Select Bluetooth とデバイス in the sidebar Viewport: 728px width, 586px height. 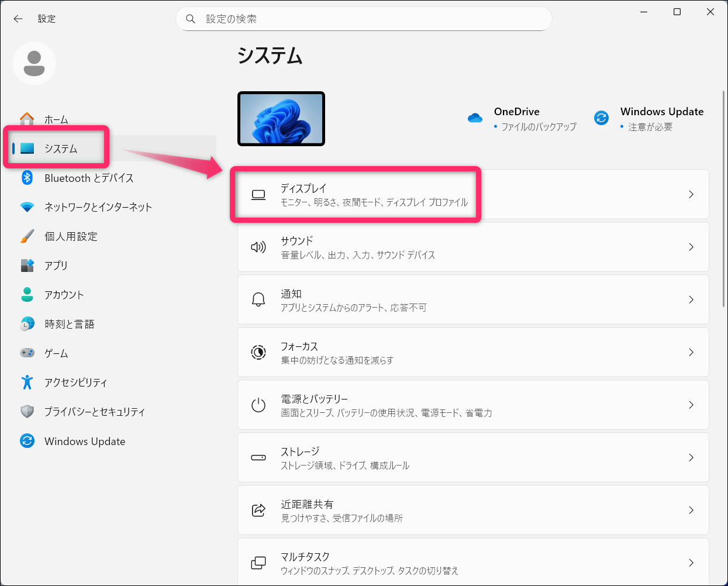pos(89,178)
